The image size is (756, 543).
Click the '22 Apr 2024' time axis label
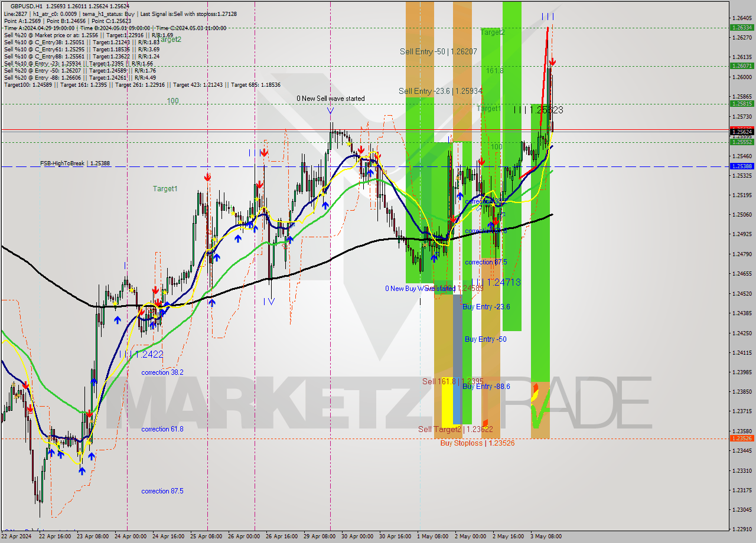coord(16,537)
